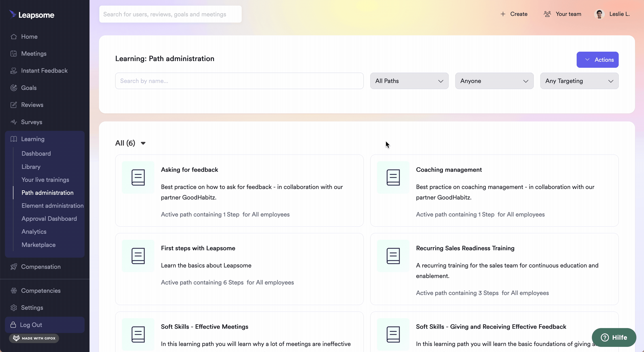Open Learning via the book icon

coord(14,139)
